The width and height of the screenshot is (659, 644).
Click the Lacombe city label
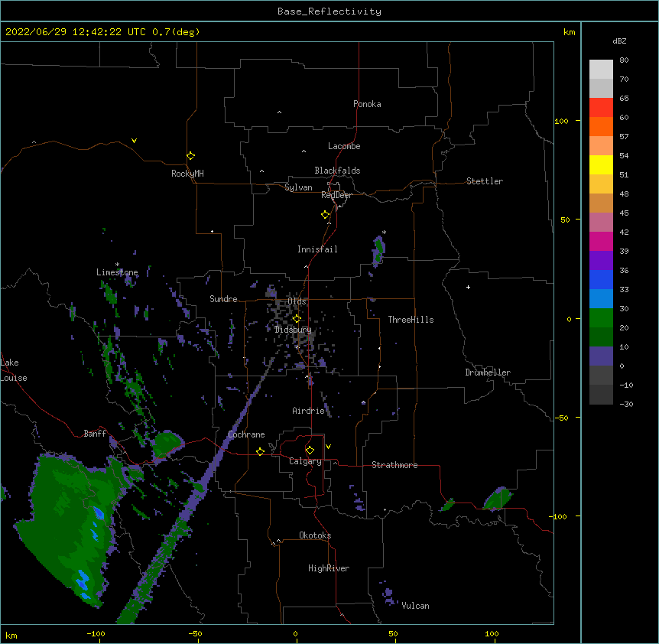pyautogui.click(x=344, y=146)
